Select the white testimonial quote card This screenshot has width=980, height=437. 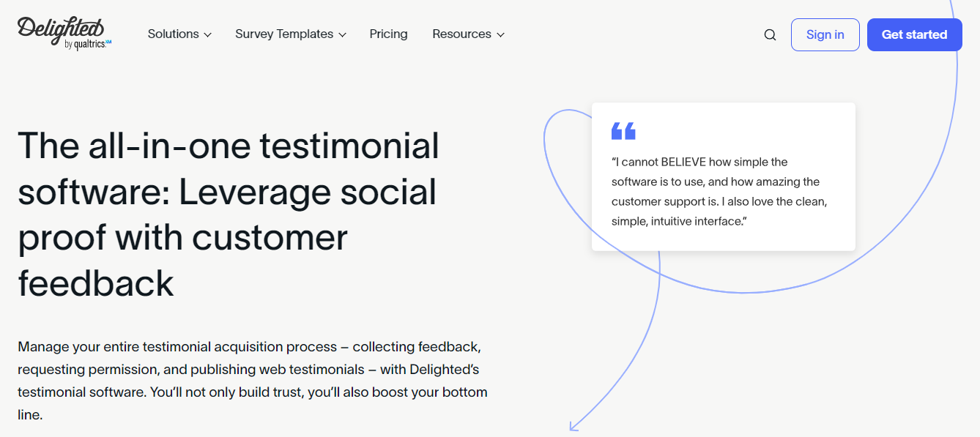[x=724, y=176]
